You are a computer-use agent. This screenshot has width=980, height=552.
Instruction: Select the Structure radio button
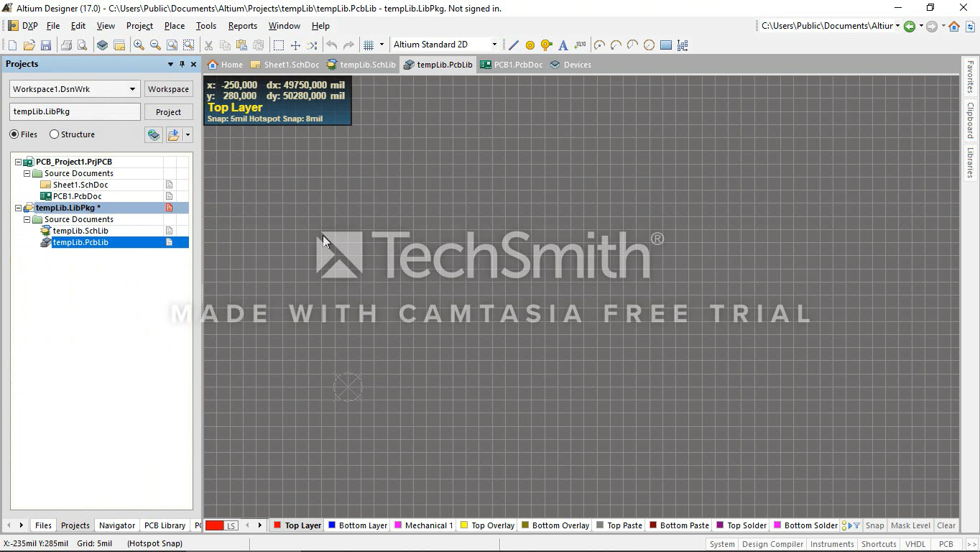click(x=54, y=134)
